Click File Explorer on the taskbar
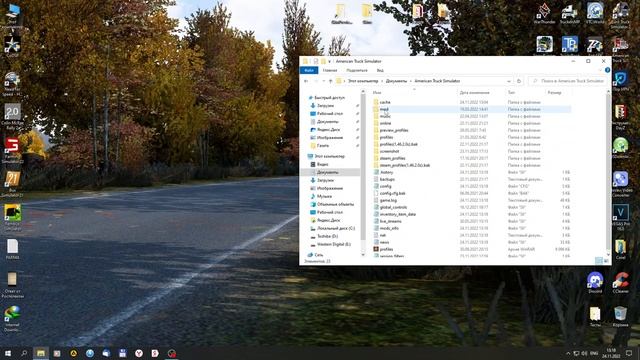This screenshot has height=360, width=640. pos(41,353)
